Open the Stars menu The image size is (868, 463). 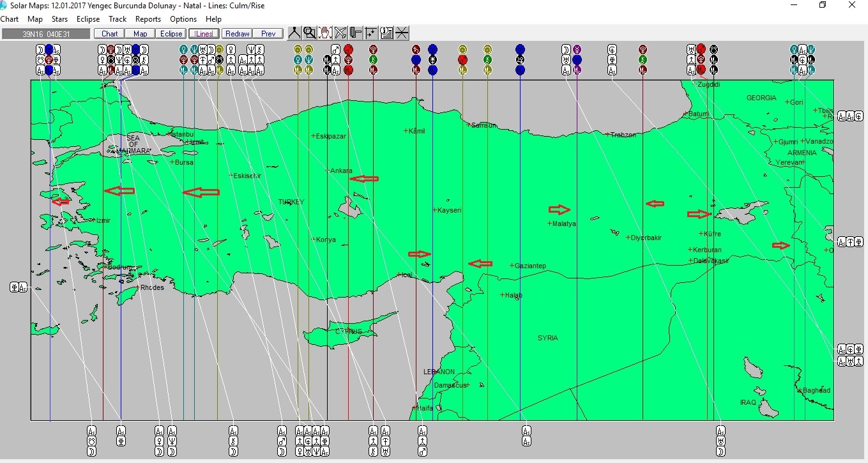point(59,19)
